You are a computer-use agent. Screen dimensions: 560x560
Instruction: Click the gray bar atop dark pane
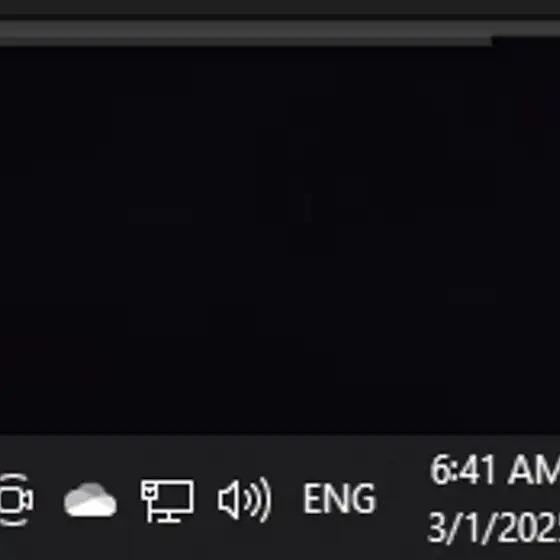click(x=246, y=33)
